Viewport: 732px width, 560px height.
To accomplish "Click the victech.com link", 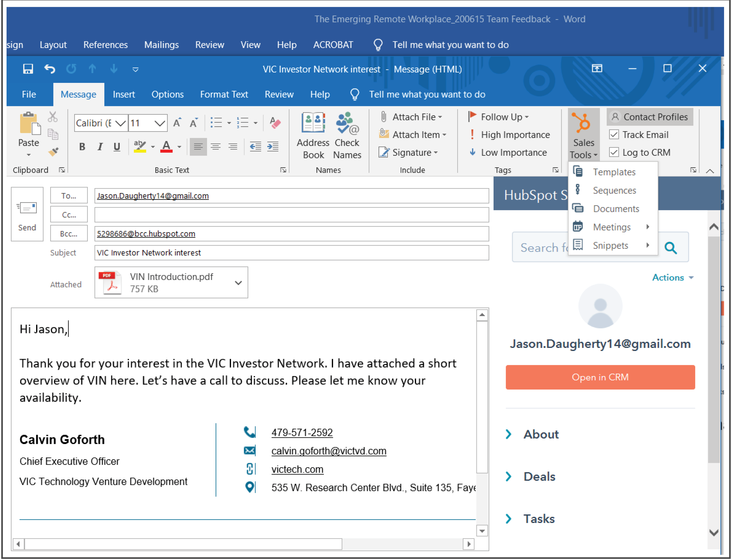I will pyautogui.click(x=297, y=469).
